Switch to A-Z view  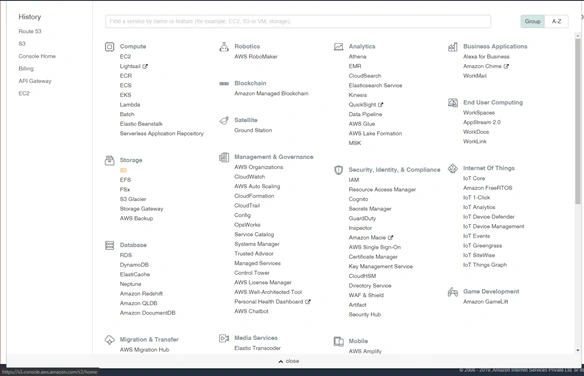[x=556, y=22]
